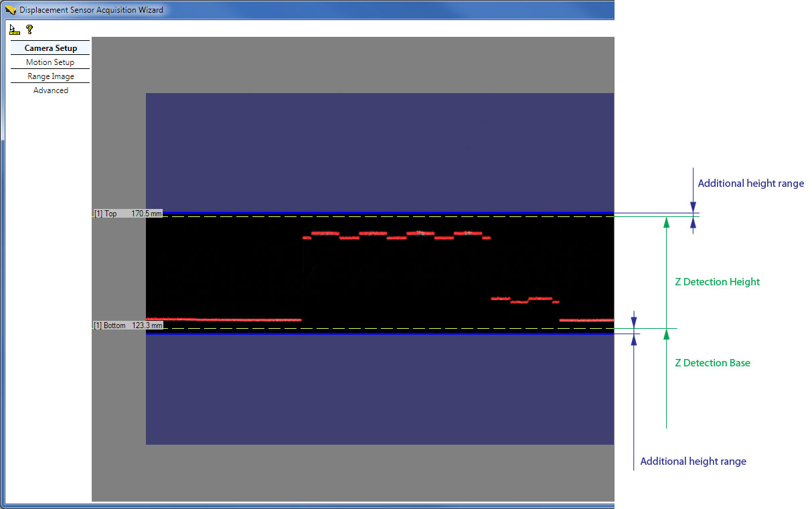Reselect the Camera Setup tab
Viewport: 812px width, 509px height.
[50, 48]
